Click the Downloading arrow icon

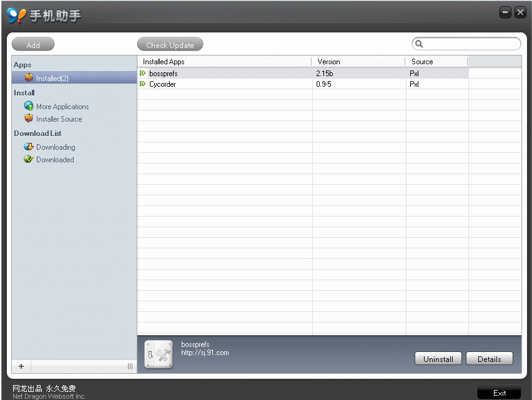pos(29,147)
